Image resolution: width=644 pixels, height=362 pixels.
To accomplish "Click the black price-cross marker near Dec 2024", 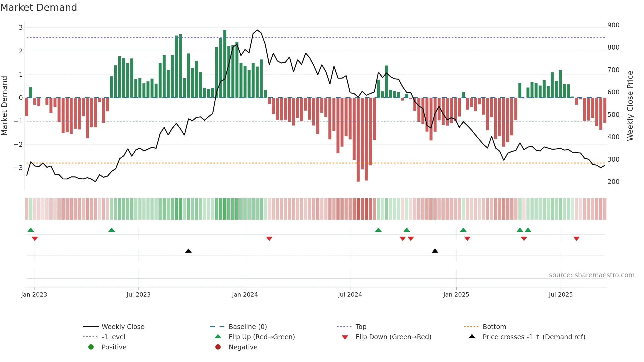I will coord(435,251).
